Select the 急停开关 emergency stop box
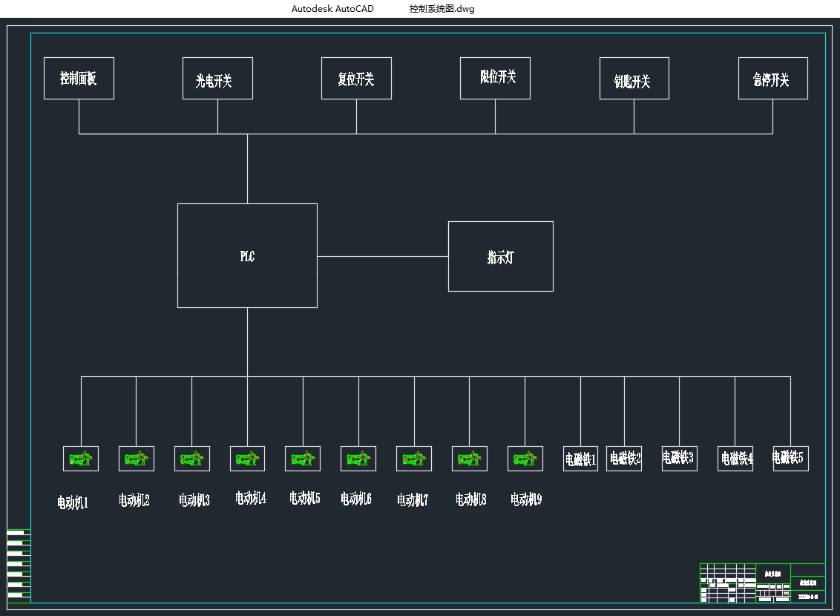The image size is (840, 616). (x=773, y=78)
